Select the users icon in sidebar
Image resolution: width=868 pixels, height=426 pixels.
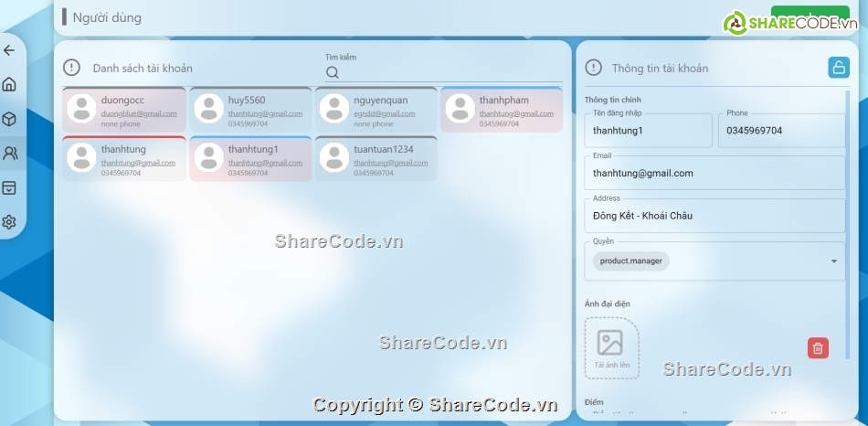pyautogui.click(x=10, y=154)
